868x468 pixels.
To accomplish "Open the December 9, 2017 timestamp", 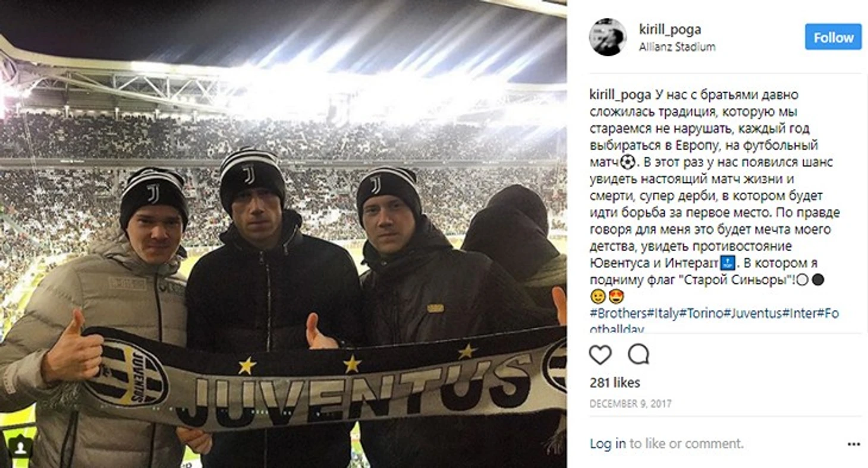I will (x=630, y=404).
